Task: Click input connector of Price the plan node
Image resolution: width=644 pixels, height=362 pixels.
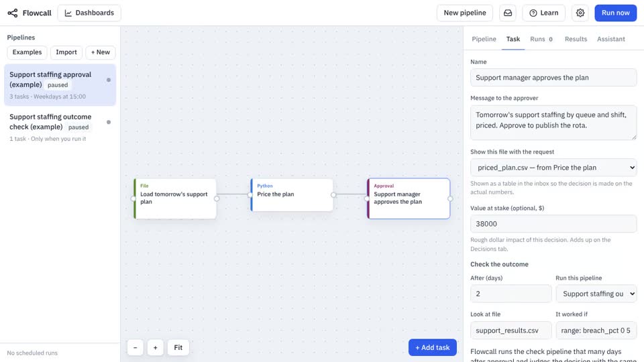Action: (x=250, y=195)
